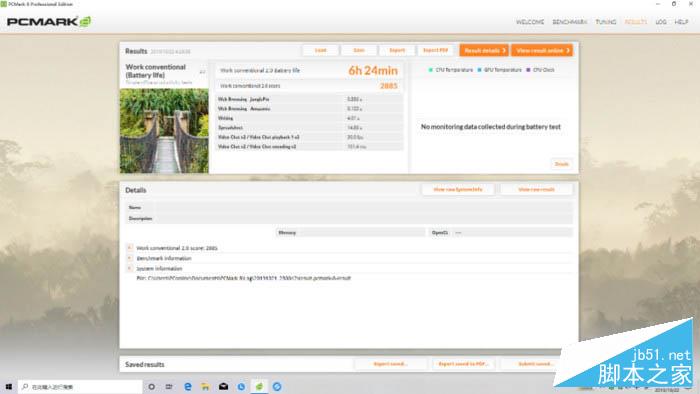Image resolution: width=700 pixels, height=394 pixels.
Task: Open the LOG tab
Action: (661, 22)
